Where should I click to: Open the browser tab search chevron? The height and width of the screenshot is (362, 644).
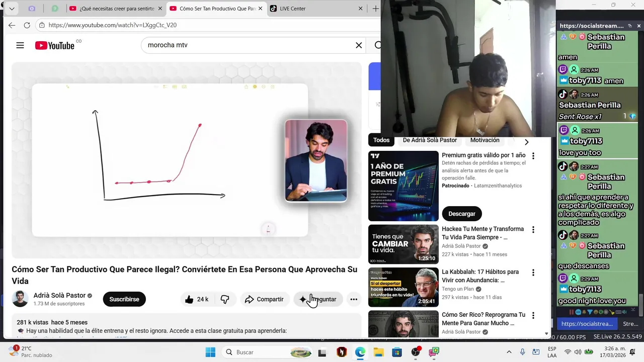[x=12, y=9]
